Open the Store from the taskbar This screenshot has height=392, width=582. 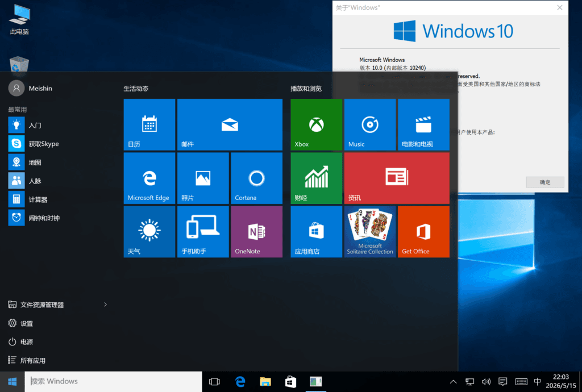[x=290, y=382]
